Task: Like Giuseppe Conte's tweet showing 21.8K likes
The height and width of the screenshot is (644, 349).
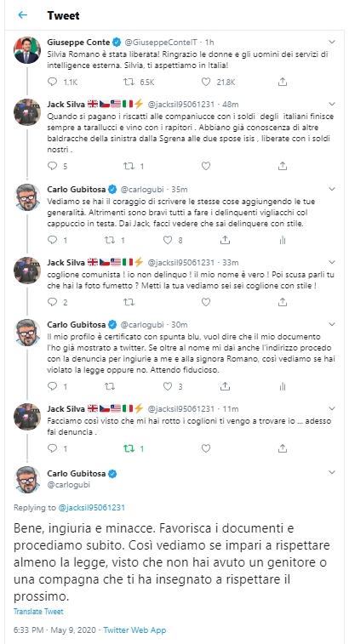Action: point(205,83)
